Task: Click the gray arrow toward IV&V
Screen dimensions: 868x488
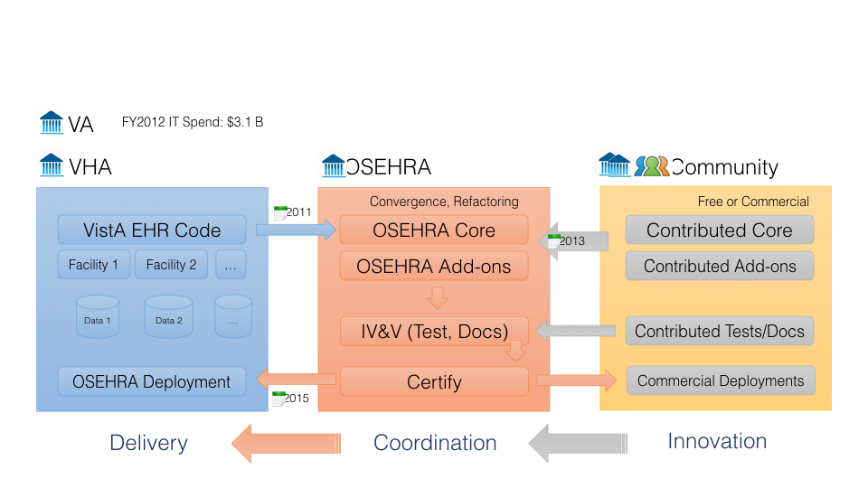Action: (576, 331)
